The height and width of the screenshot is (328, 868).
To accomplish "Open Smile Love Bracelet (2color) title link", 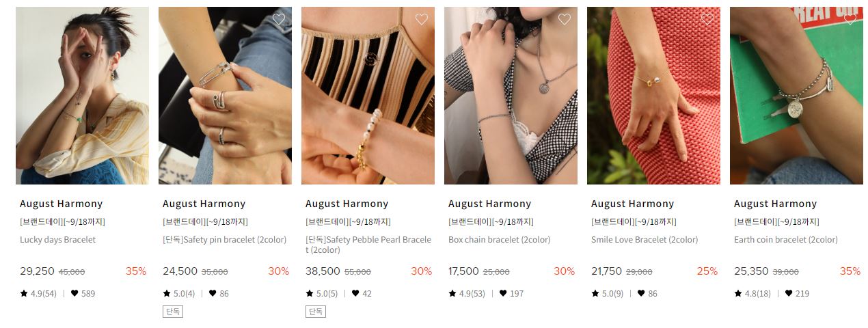I will pos(645,240).
